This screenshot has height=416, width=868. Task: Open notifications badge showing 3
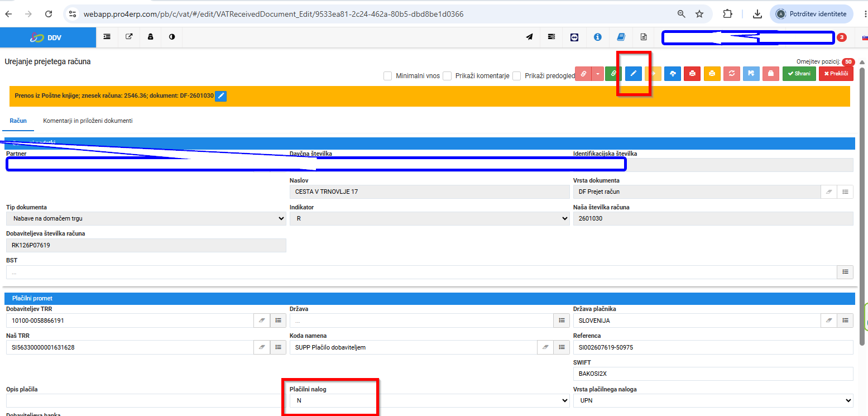pos(842,37)
